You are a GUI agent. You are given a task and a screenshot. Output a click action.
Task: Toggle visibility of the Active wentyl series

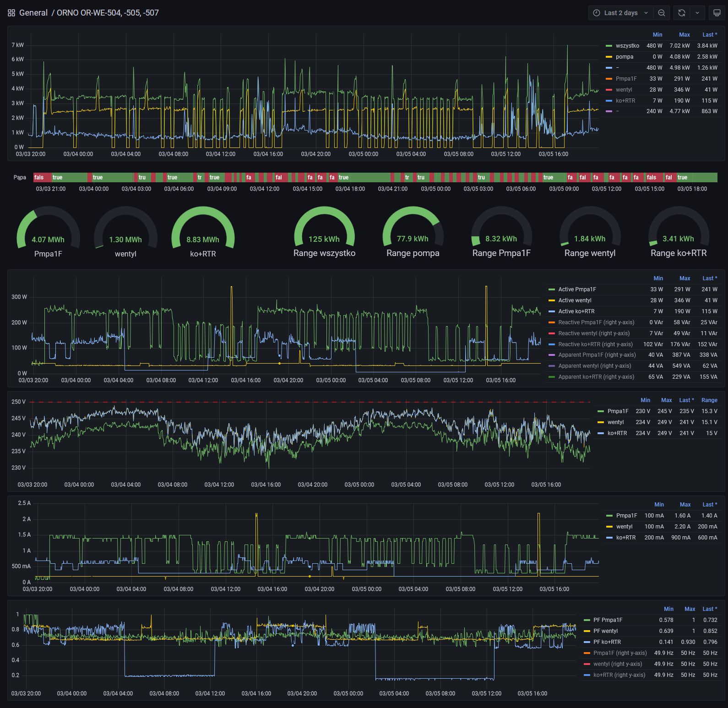point(575,300)
